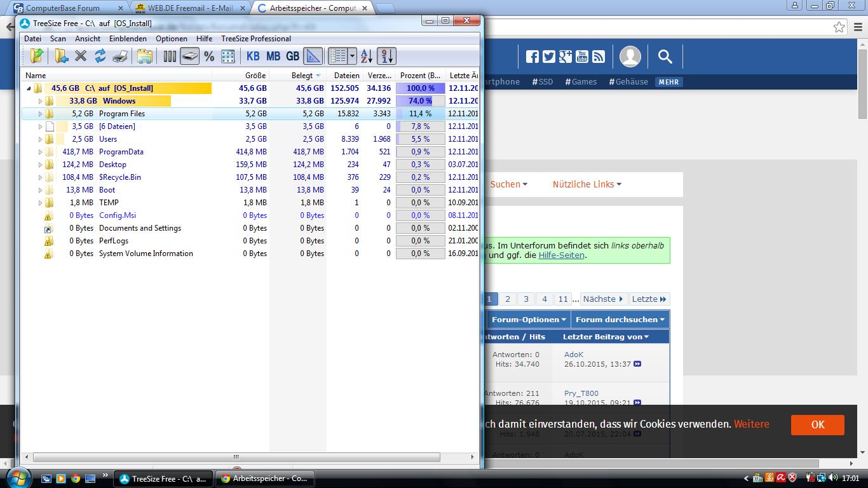Select the Documents and Settings row
Viewport: 868px width, 488px height.
tap(250, 228)
